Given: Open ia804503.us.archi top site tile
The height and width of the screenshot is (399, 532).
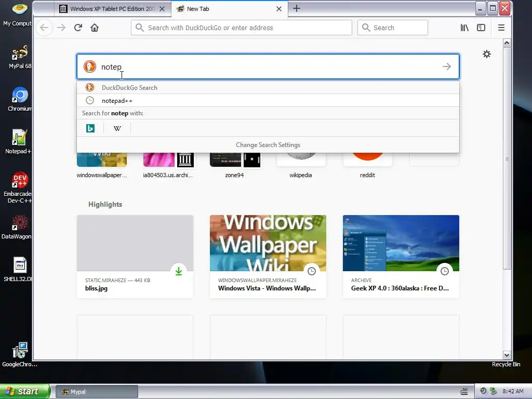Looking at the screenshot, I should click(168, 166).
